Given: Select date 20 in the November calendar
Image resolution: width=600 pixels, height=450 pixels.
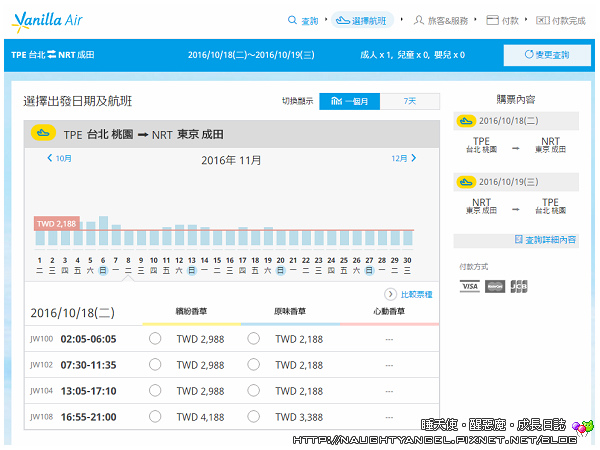Looking at the screenshot, I should click(x=280, y=265).
